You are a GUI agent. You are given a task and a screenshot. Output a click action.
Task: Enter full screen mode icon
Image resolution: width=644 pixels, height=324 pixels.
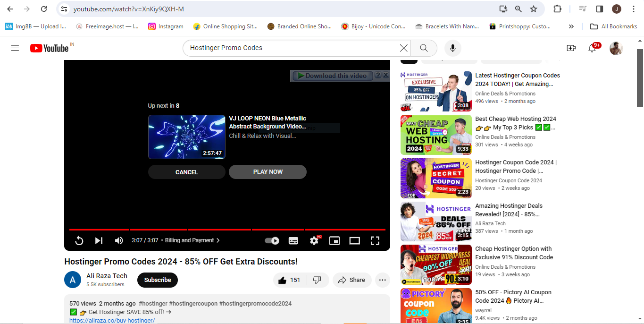tap(375, 241)
